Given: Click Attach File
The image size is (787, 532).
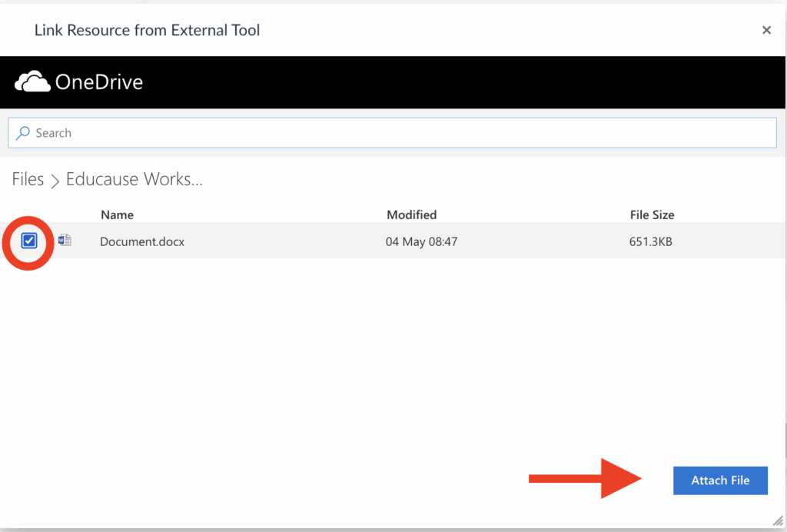Looking at the screenshot, I should click(x=720, y=480).
